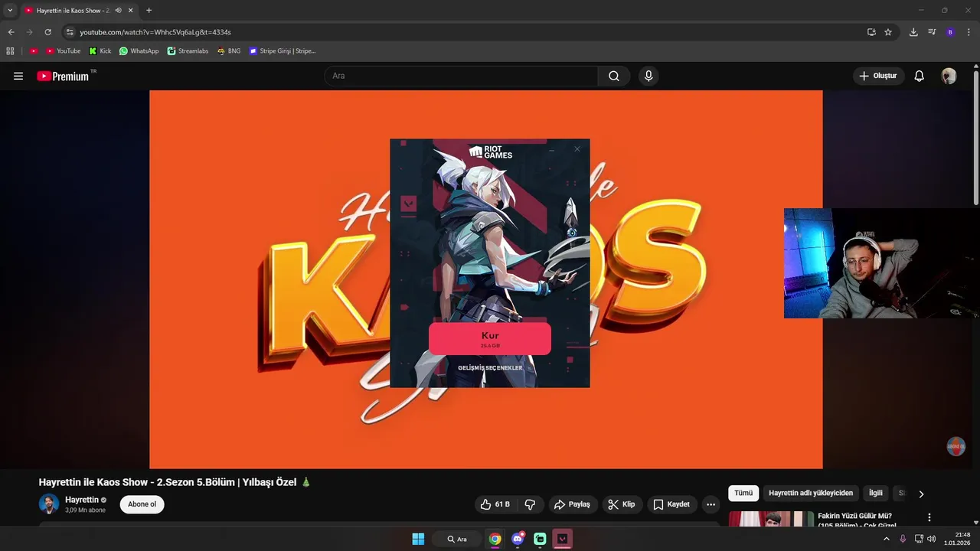Screen dimensions: 980x551
Task: Open options for Fakirin Yüzü Güler Mü video
Action: point(929,517)
